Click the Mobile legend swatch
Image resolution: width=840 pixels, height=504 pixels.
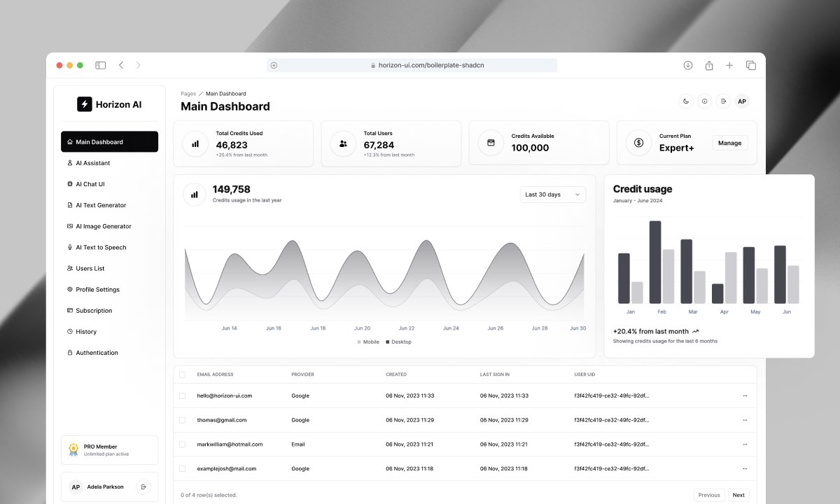tap(359, 342)
